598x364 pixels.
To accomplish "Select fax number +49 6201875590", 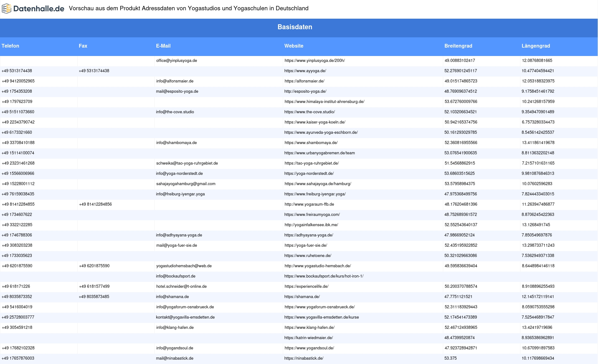I will 94,266.
